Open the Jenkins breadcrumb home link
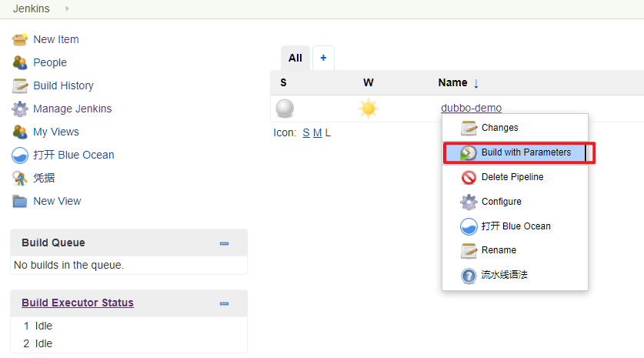This screenshot has height=358, width=644. [32, 8]
